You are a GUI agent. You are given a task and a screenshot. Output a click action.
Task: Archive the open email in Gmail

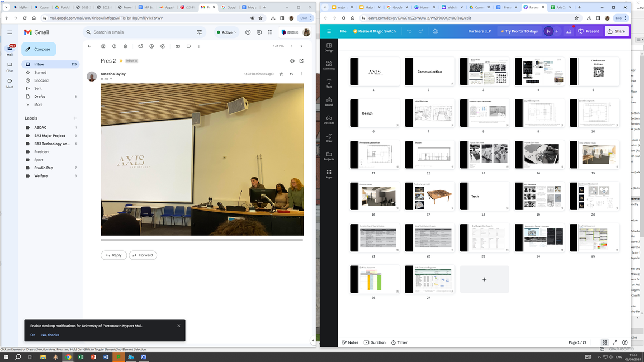pos(103,46)
